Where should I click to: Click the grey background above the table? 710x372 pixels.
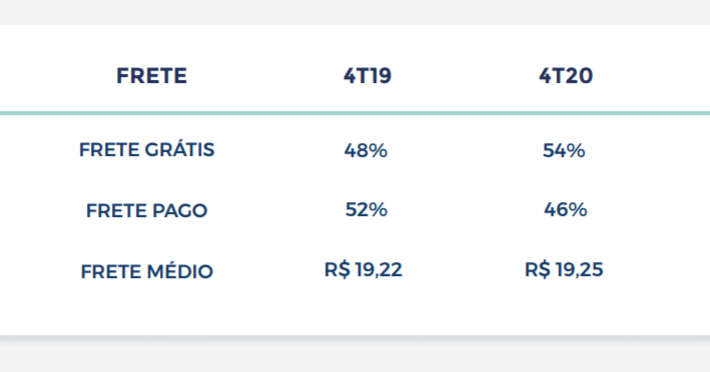point(355,12)
